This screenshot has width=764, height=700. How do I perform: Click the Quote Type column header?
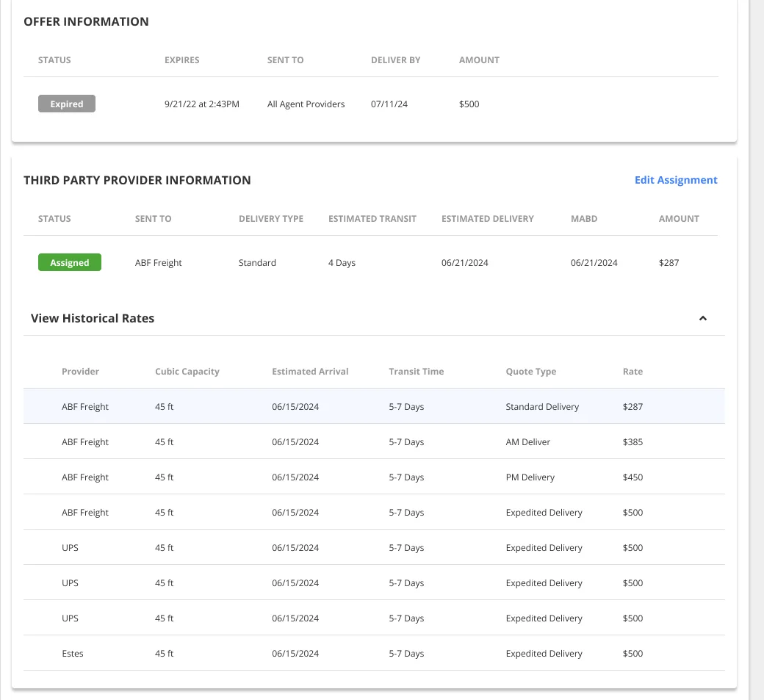pos(531,372)
